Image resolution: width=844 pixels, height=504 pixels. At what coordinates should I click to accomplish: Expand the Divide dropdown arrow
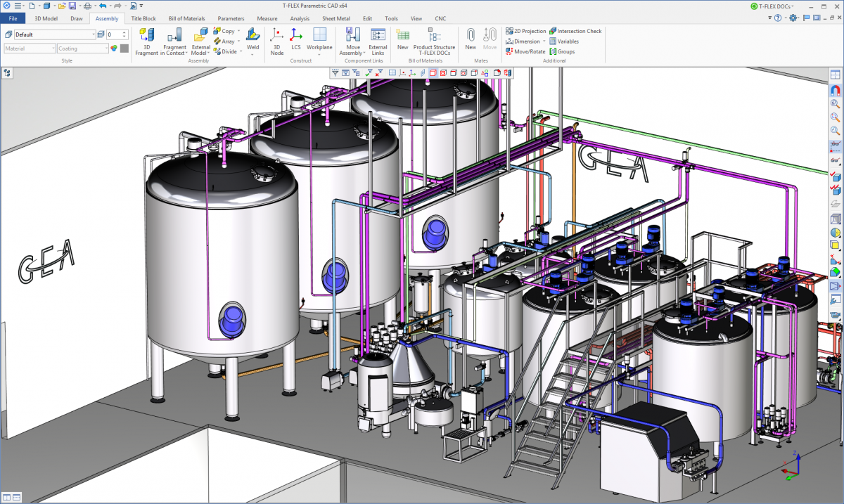click(241, 51)
